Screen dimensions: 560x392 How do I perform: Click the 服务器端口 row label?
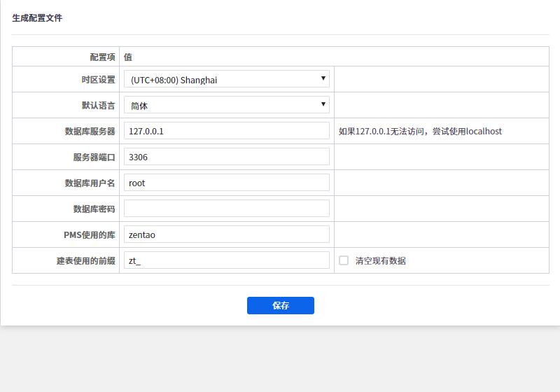click(94, 157)
